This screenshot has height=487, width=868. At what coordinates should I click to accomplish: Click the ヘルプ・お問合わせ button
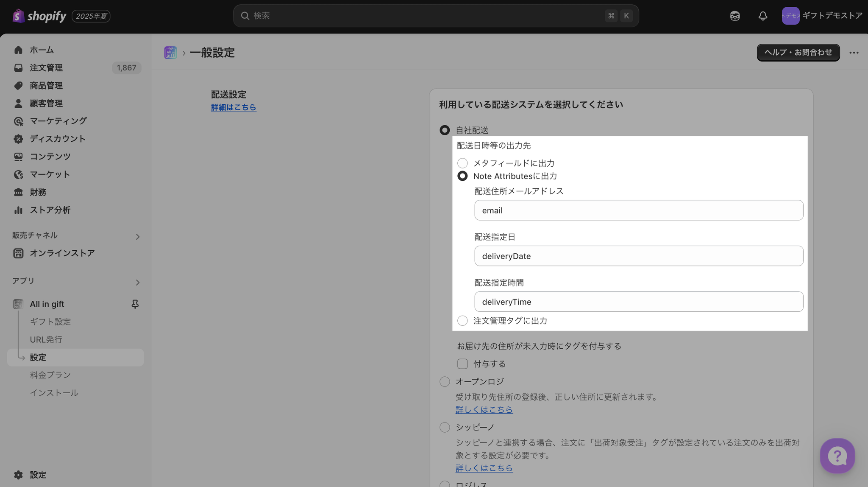coord(798,53)
